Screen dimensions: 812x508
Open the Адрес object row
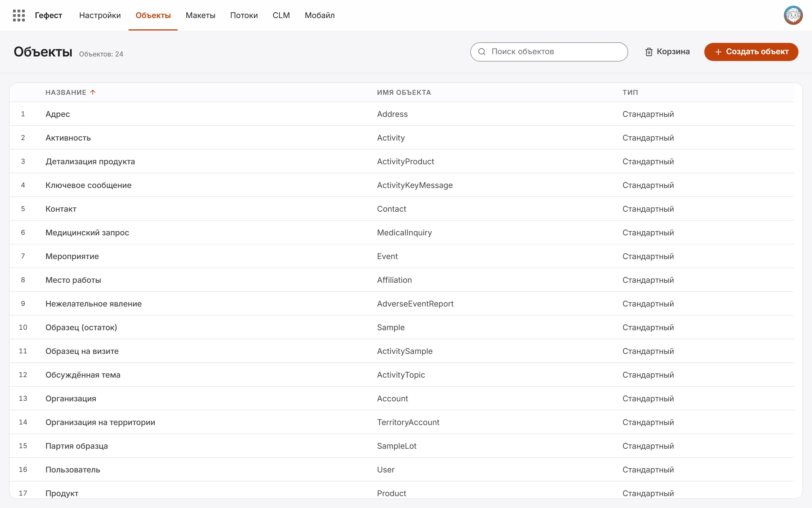point(402,114)
